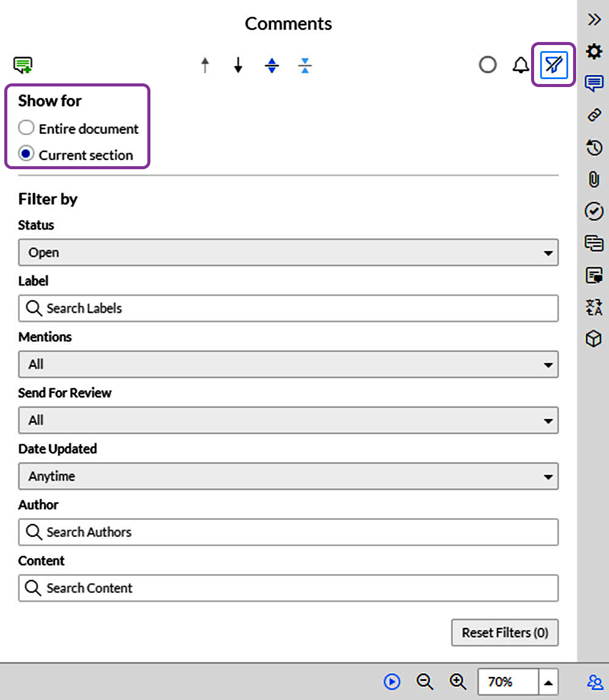Open the Date Updated dropdown

click(288, 477)
